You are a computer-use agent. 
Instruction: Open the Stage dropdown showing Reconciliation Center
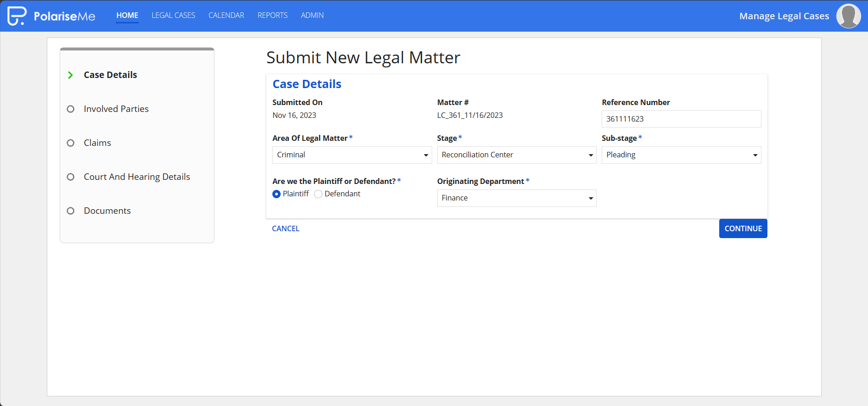pyautogui.click(x=517, y=155)
